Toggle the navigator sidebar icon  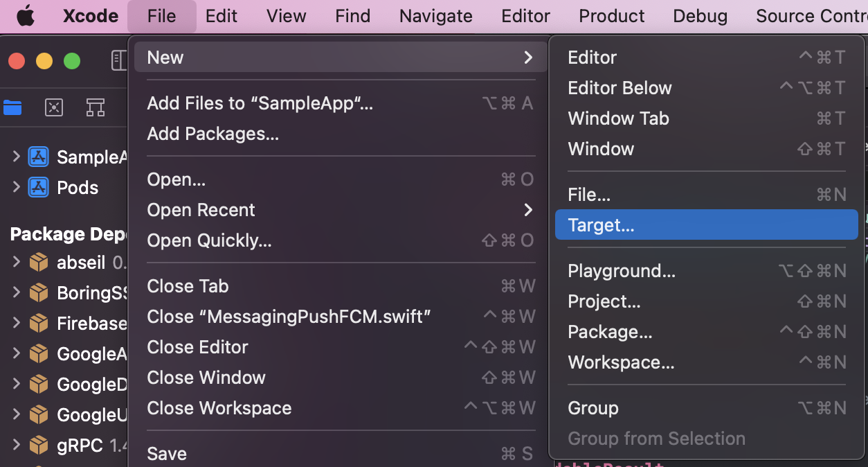tap(119, 61)
